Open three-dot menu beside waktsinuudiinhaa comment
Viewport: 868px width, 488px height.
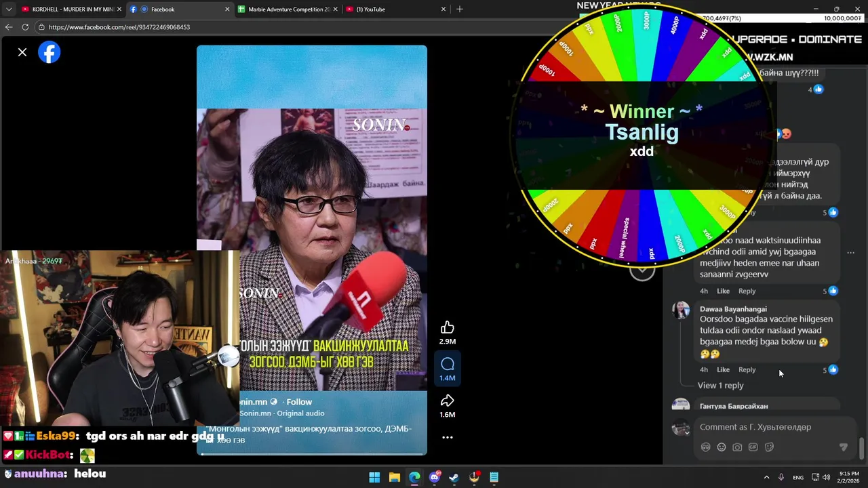point(850,253)
